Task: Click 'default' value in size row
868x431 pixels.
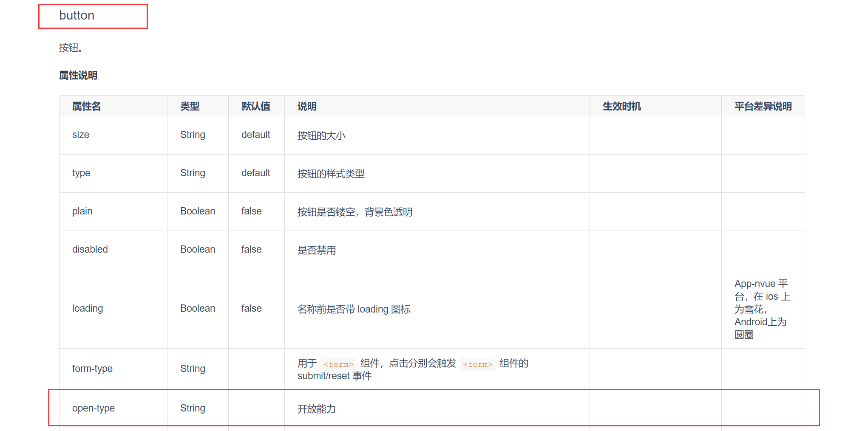Action: (256, 135)
